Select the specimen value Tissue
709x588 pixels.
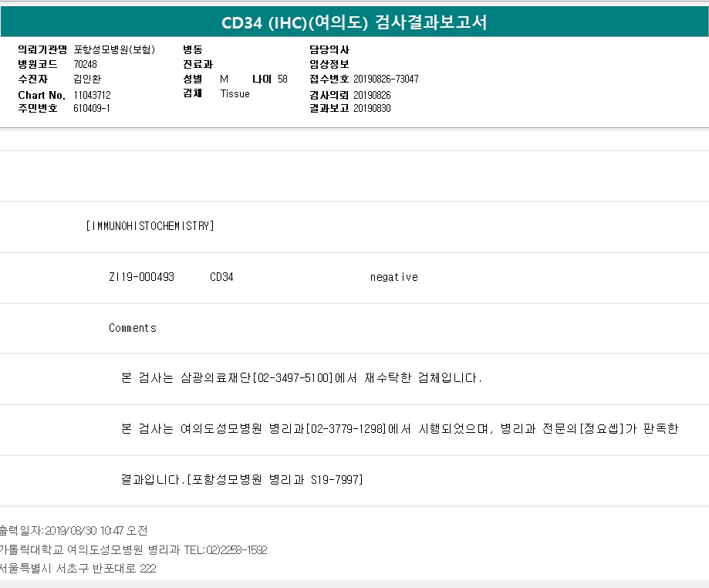(x=235, y=93)
